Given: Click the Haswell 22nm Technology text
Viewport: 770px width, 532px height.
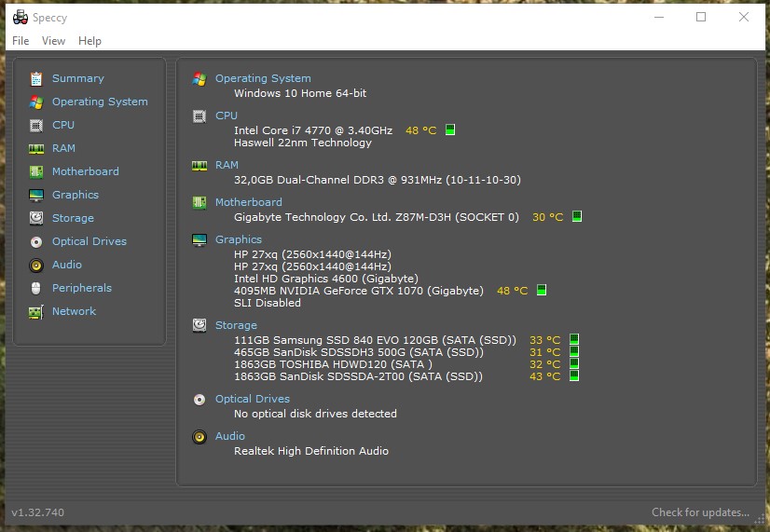Looking at the screenshot, I should click(302, 143).
